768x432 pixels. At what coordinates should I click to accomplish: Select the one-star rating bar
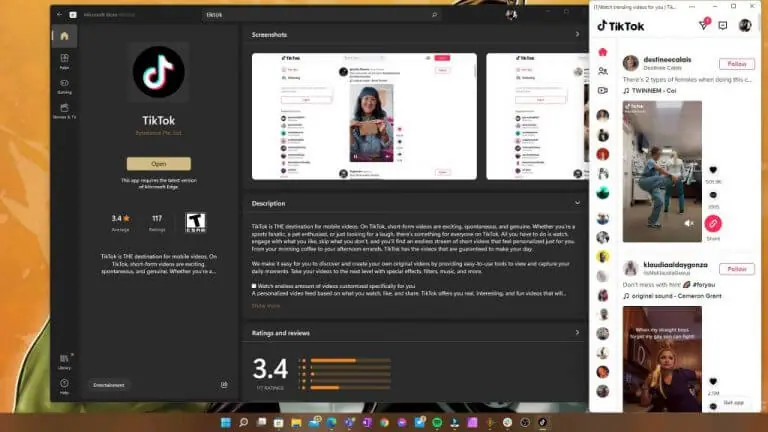pos(351,388)
